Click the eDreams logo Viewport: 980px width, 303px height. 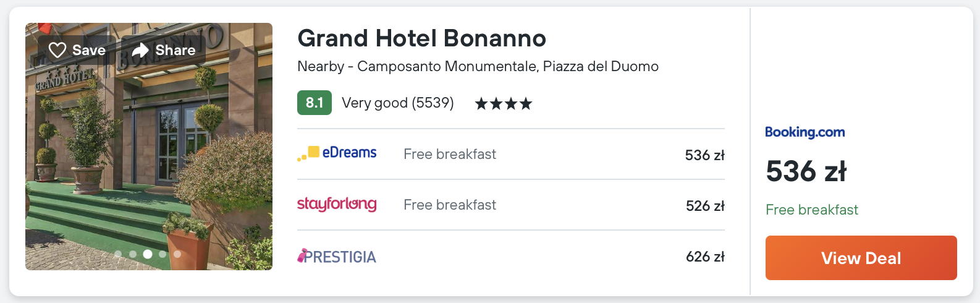[x=337, y=153]
